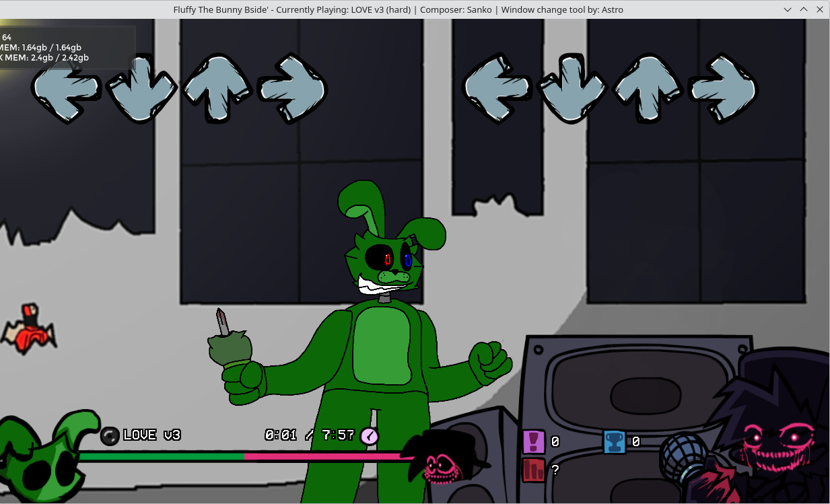Viewport: 830px width, 504px height.
Task: Click the opponent's right arrow receptor
Action: click(x=293, y=89)
